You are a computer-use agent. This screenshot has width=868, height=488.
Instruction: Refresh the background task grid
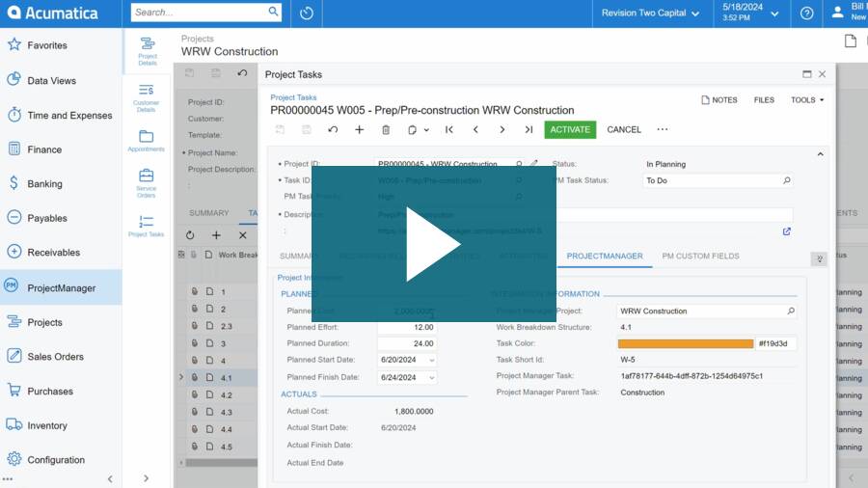coord(190,235)
